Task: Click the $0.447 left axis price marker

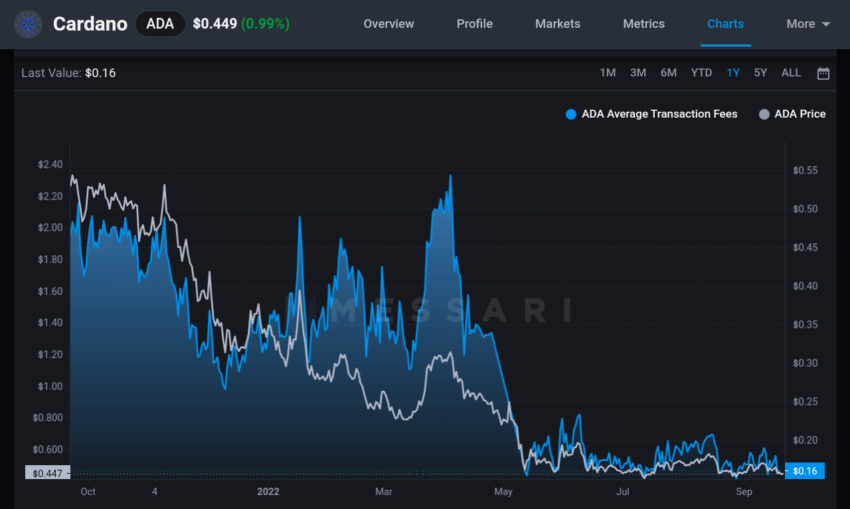Action: click(x=47, y=473)
